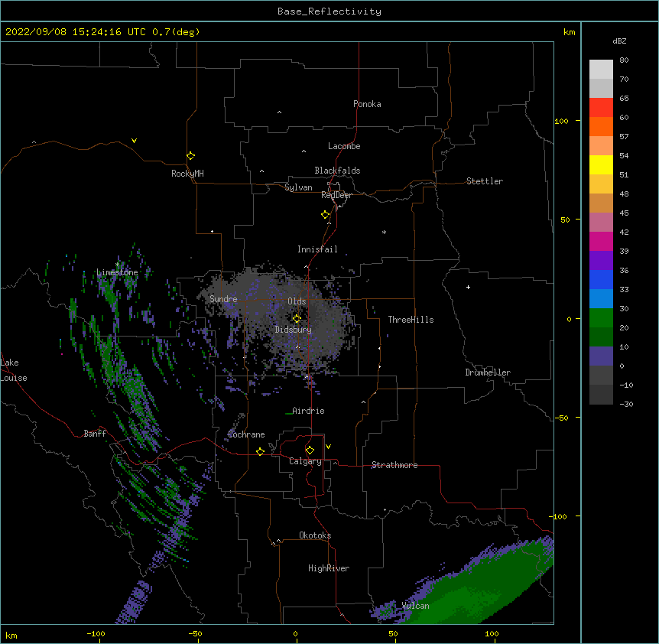Click the Sundre town label

point(223,299)
